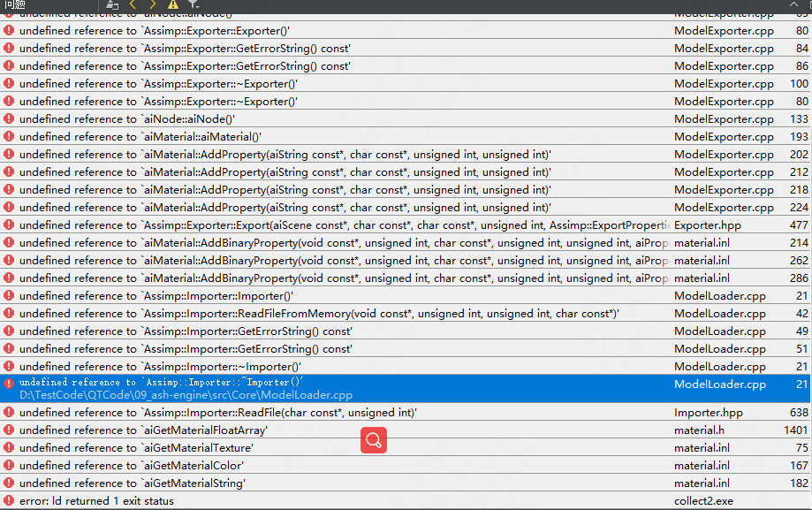Select the Importer::ReadFile error in Importer.hpp
This screenshot has height=510, width=812.
click(x=406, y=413)
